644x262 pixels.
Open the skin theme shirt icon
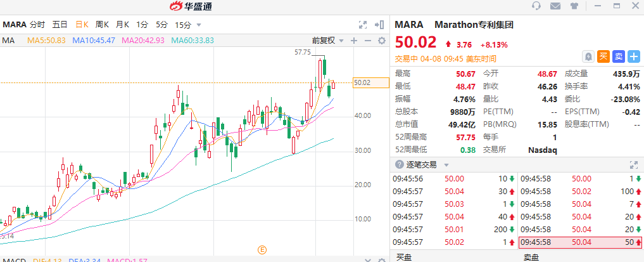tap(574, 6)
